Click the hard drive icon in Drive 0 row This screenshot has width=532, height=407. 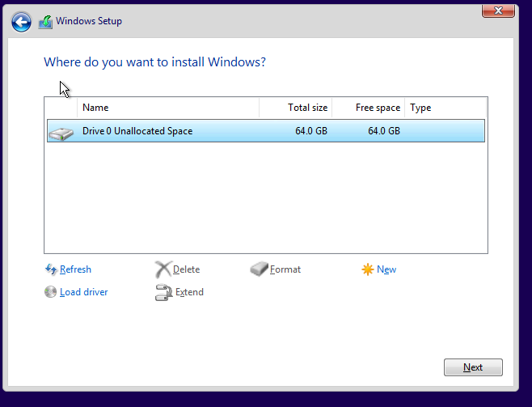[61, 134]
